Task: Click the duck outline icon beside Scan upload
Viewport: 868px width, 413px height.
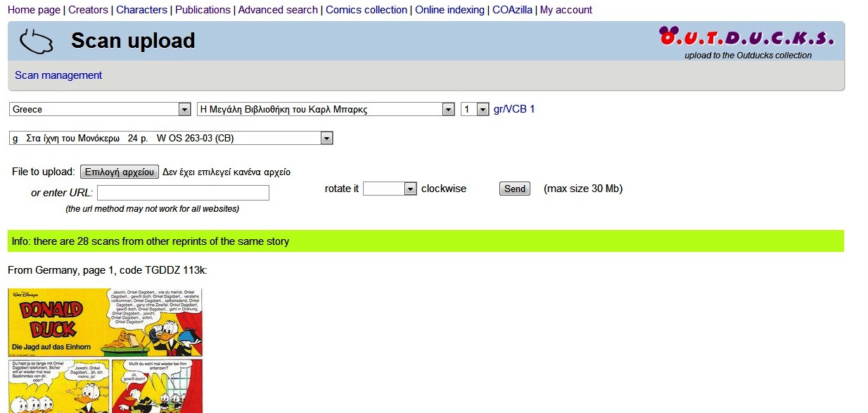Action: 36,41
